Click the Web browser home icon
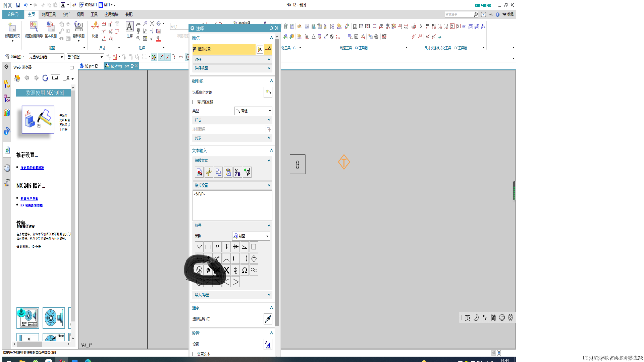This screenshot has height=362, width=644. coord(17,78)
